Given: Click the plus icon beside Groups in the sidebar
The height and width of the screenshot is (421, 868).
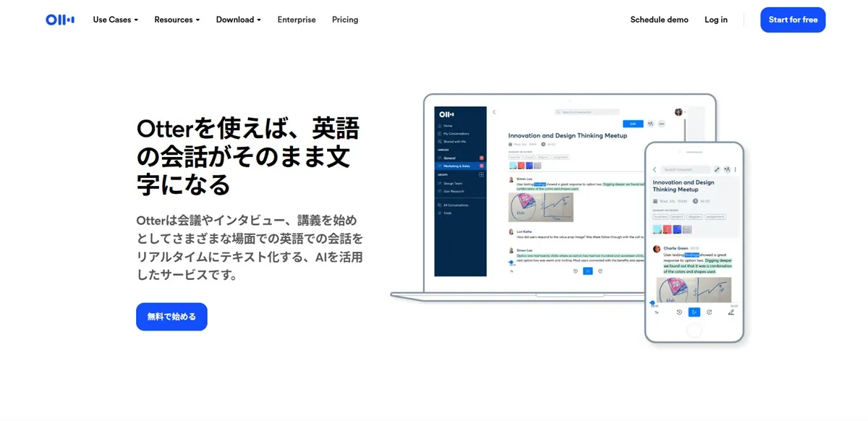Looking at the screenshot, I should tap(482, 174).
